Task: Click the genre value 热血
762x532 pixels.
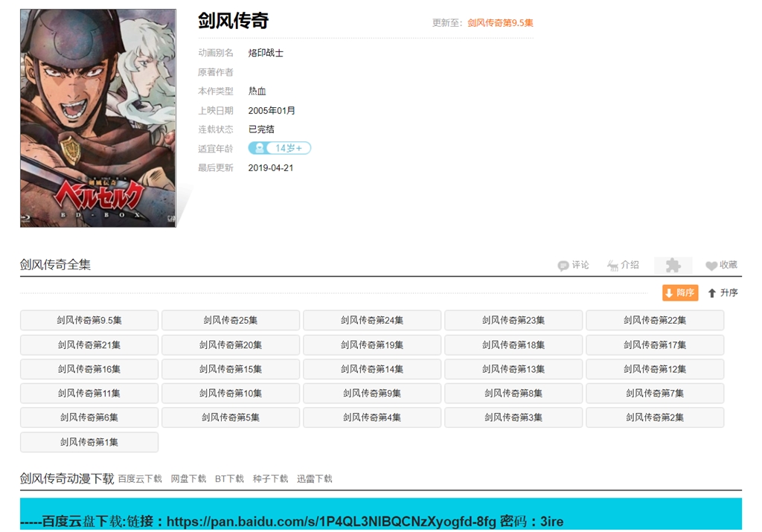Action: (x=257, y=92)
